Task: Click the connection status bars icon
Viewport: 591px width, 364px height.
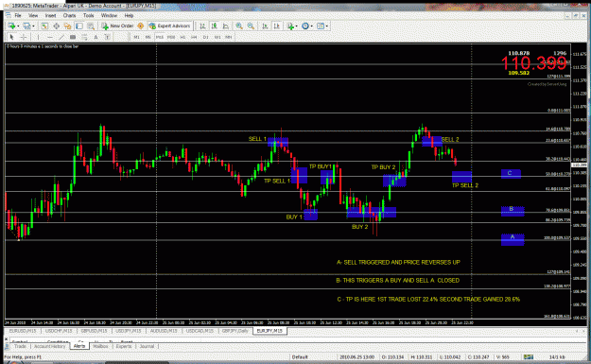Action: pyautogui.click(x=529, y=356)
